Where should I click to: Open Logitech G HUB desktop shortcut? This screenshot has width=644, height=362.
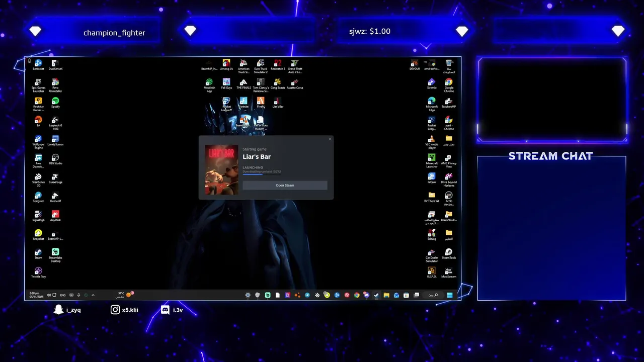pos(55,123)
